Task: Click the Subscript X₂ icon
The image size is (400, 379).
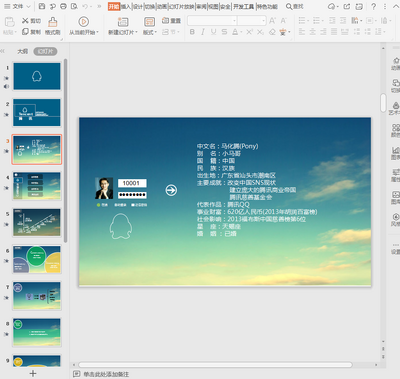Action: coord(260,32)
